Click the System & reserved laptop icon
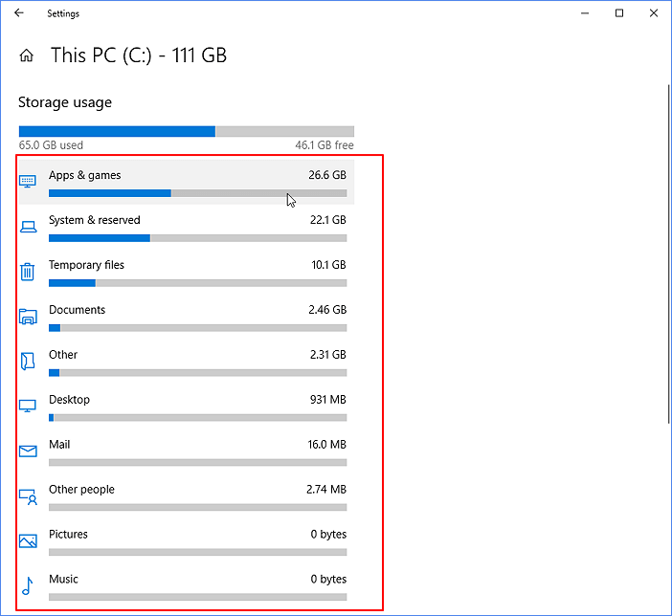Image resolution: width=672 pixels, height=616 pixels. pos(29,227)
